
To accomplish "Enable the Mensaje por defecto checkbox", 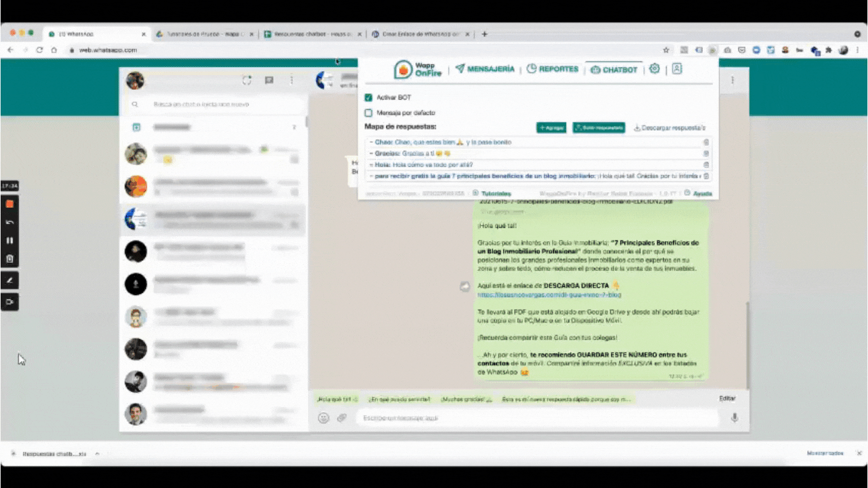I will point(368,113).
